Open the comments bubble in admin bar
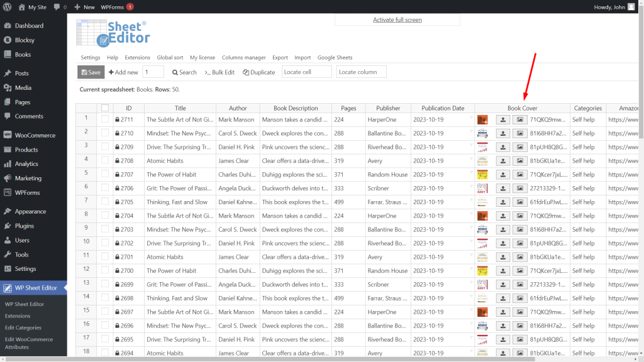644x362 pixels. (x=60, y=7)
